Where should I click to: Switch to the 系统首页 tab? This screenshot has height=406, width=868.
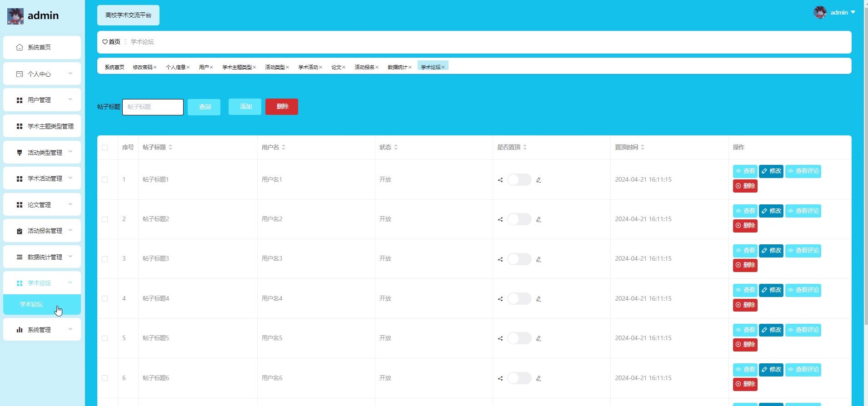[x=115, y=67]
